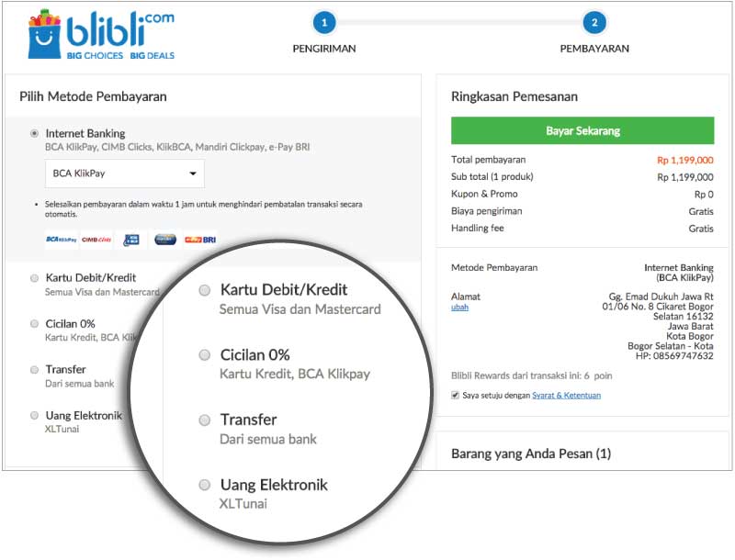This screenshot has height=560, width=735.
Task: Select Cicilan 0% radio in magnified circle
Action: coord(204,355)
